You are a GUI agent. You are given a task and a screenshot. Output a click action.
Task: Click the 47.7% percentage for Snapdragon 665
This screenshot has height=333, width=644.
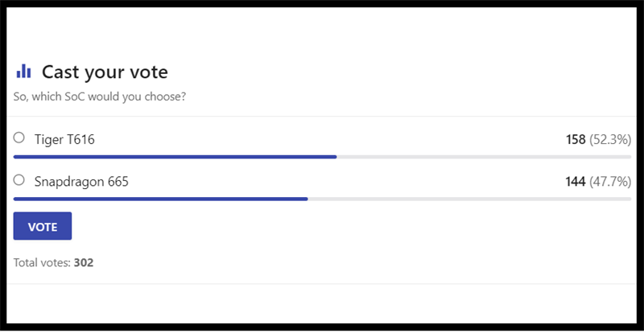[610, 182]
